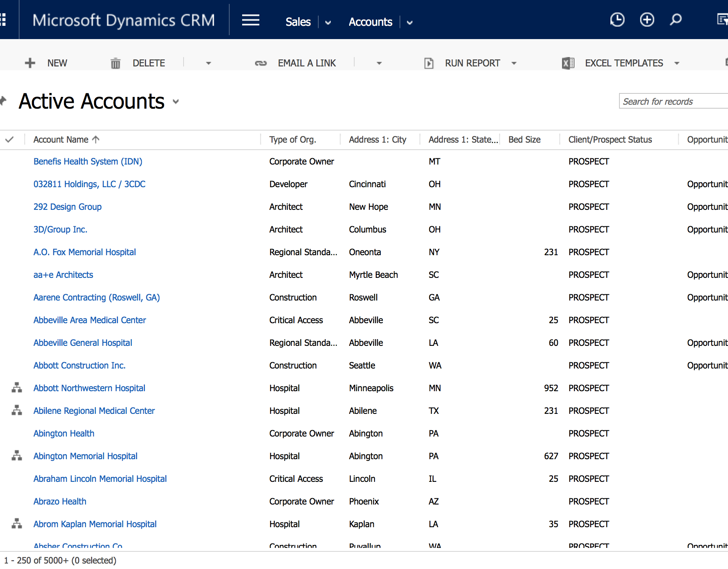Open the app launcher grid icon
The image size is (728, 569).
tap(3, 20)
